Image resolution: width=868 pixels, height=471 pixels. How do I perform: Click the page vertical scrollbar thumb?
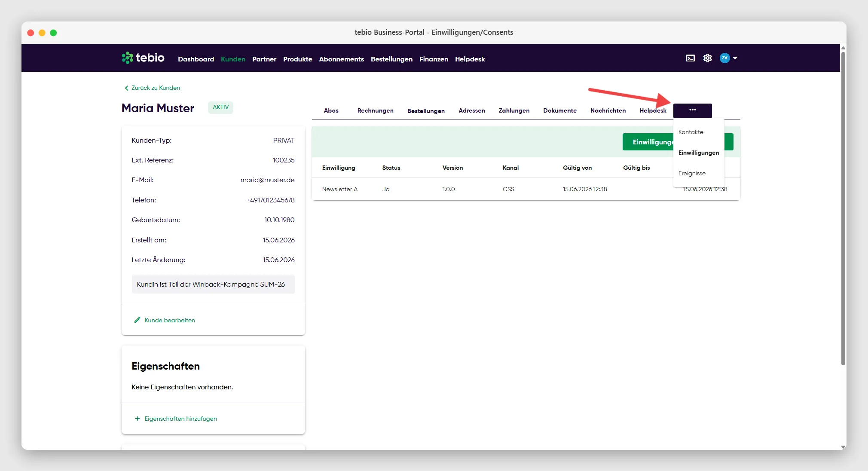[843, 208]
